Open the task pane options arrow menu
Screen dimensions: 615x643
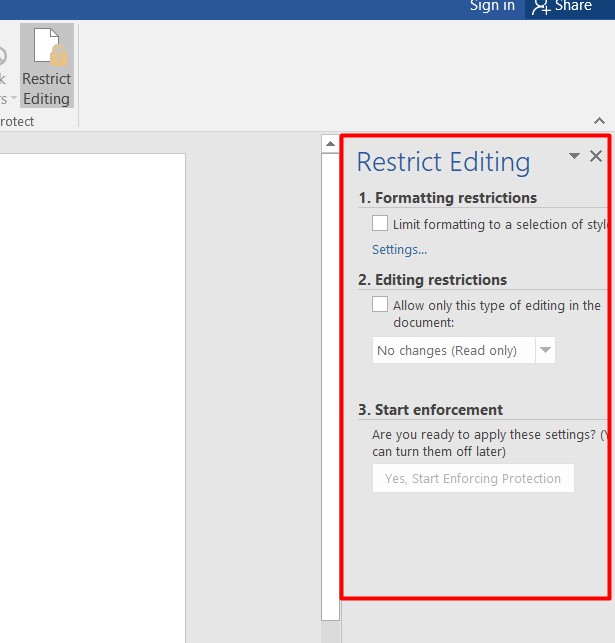pyautogui.click(x=574, y=156)
